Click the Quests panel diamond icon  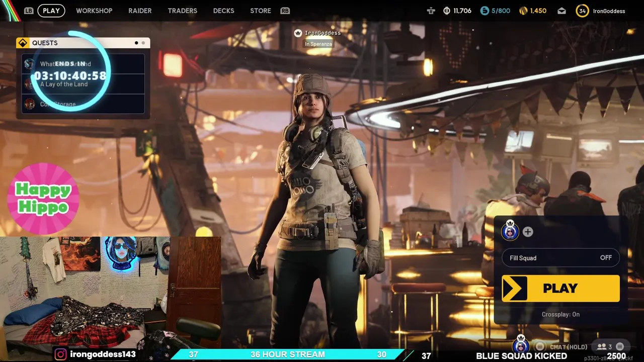[x=23, y=43]
